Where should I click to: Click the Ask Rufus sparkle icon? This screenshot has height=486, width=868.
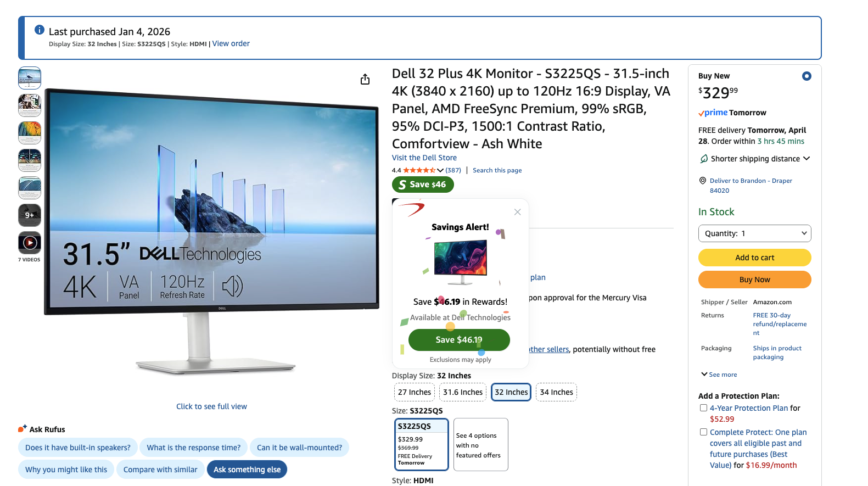coord(23,429)
